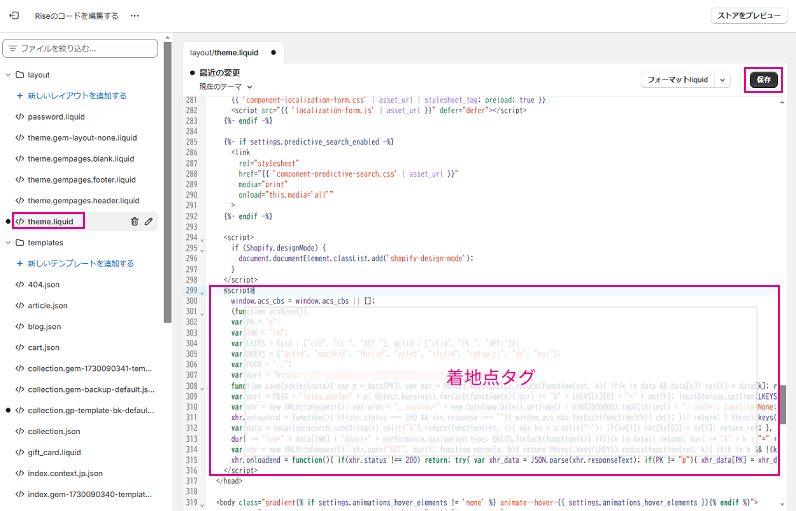Open gift_card.liquid file
Viewport: 796px width, 511px height.
(x=54, y=452)
